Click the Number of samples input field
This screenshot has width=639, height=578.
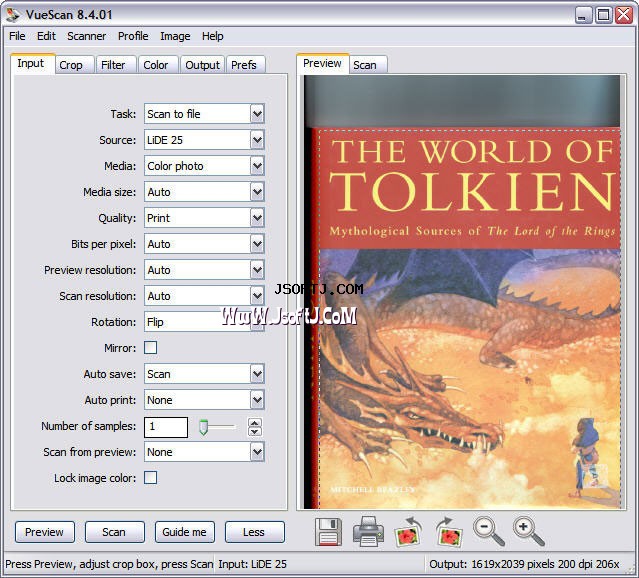(166, 427)
